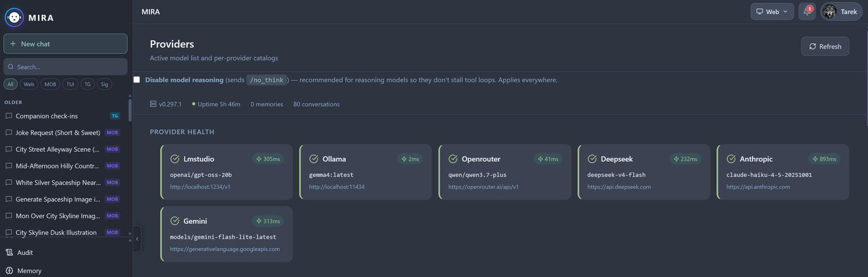Screen dimensions: 868x277
Task: Click the Openrouter 41ms latency badge
Action: click(x=548, y=159)
